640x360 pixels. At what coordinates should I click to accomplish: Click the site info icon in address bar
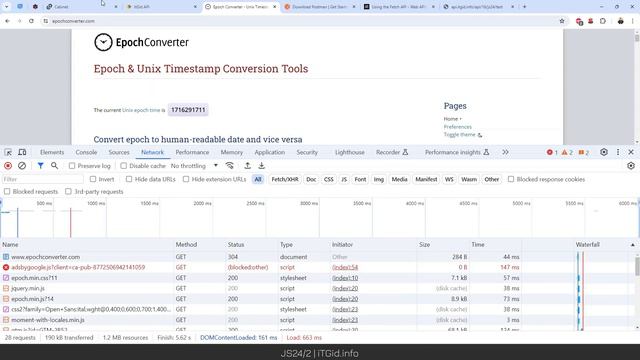[46, 21]
